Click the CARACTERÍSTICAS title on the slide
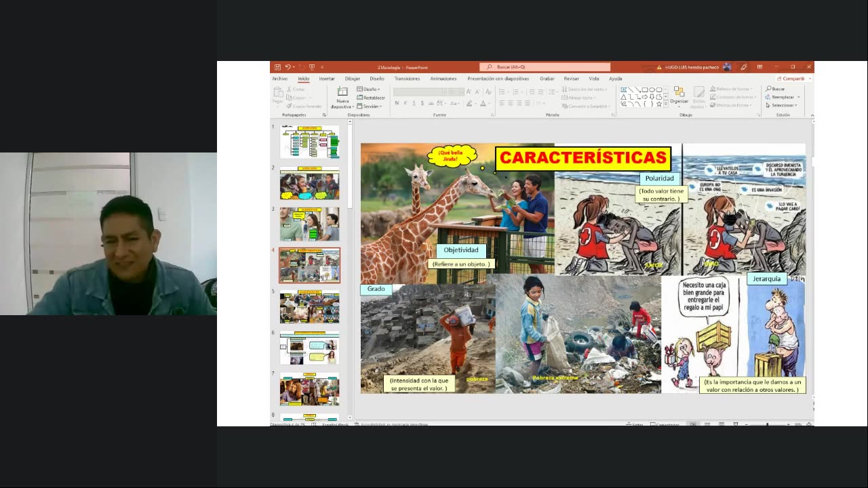Viewport: 868px width, 488px height. [x=583, y=158]
